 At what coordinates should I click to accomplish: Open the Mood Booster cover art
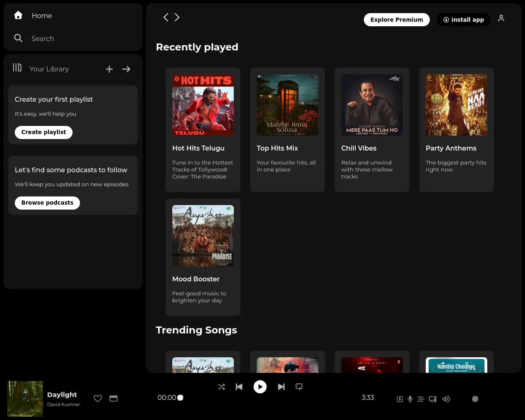pyautogui.click(x=203, y=236)
